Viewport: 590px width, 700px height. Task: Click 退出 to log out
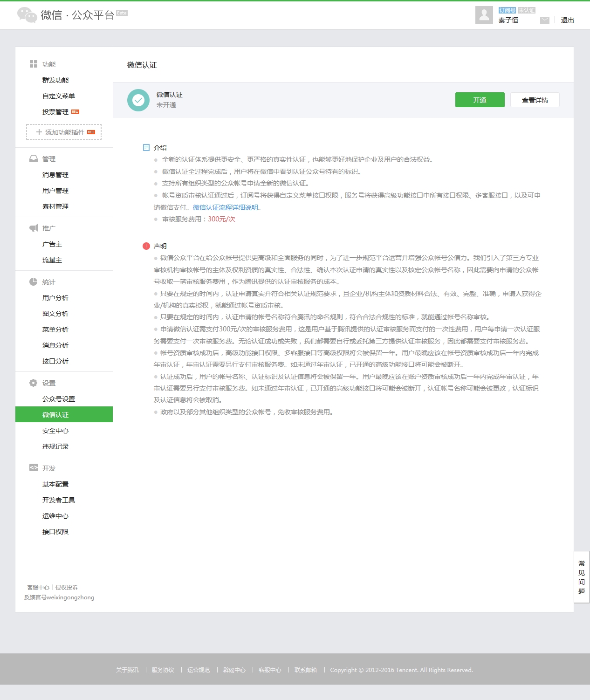click(568, 20)
